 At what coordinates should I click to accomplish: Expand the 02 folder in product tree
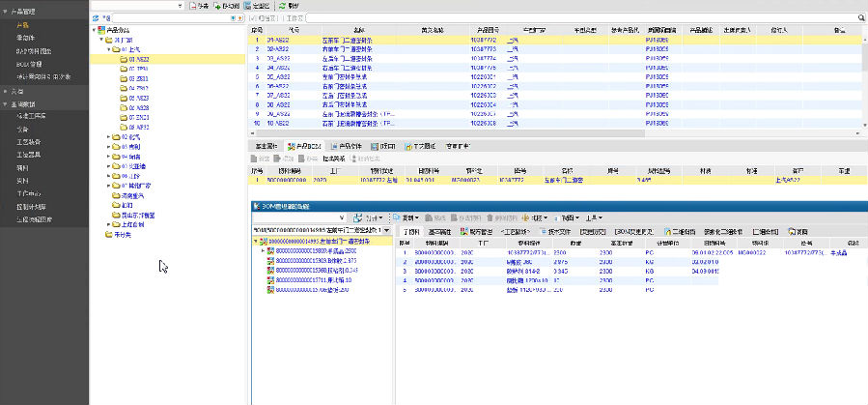tap(108, 136)
